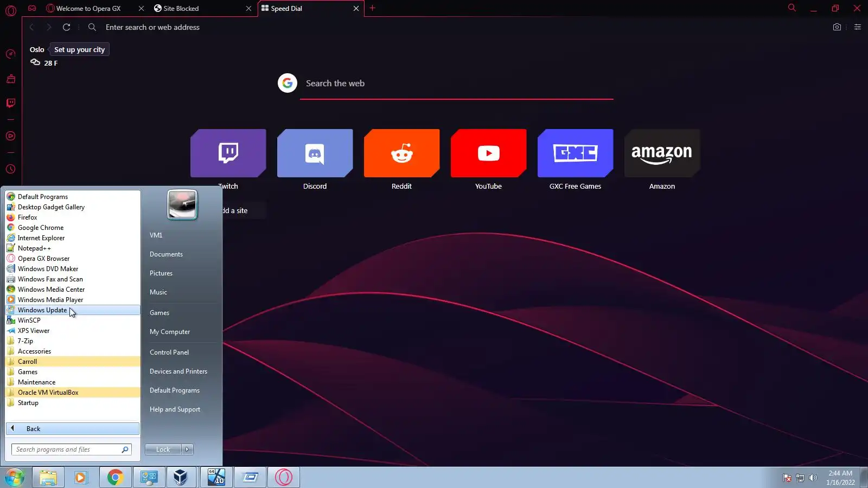Open Windows Fax and Scan

73,279
